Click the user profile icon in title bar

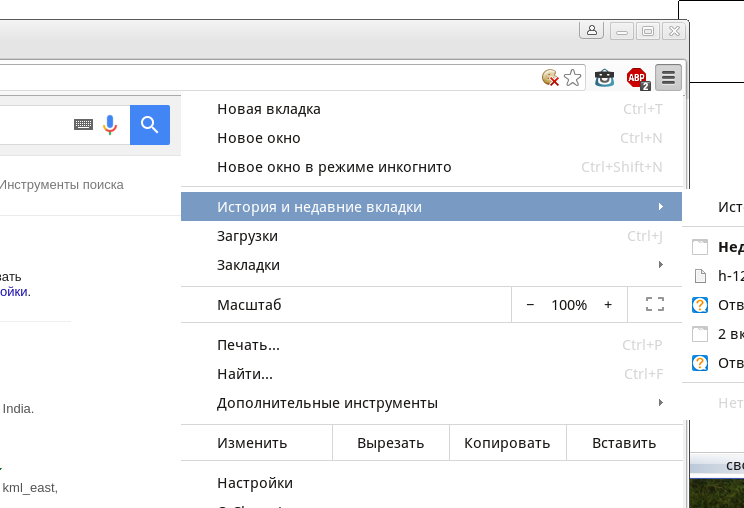click(591, 31)
